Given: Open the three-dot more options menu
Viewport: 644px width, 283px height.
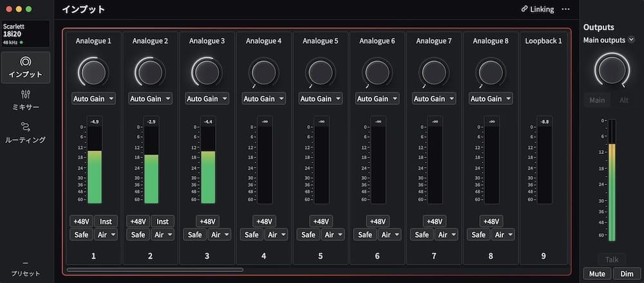Looking at the screenshot, I should (566, 9).
